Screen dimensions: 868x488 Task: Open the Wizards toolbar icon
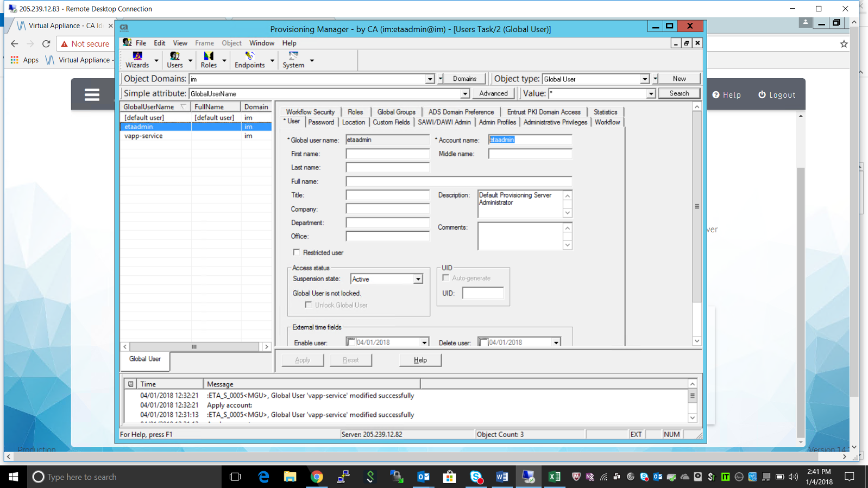tap(137, 60)
